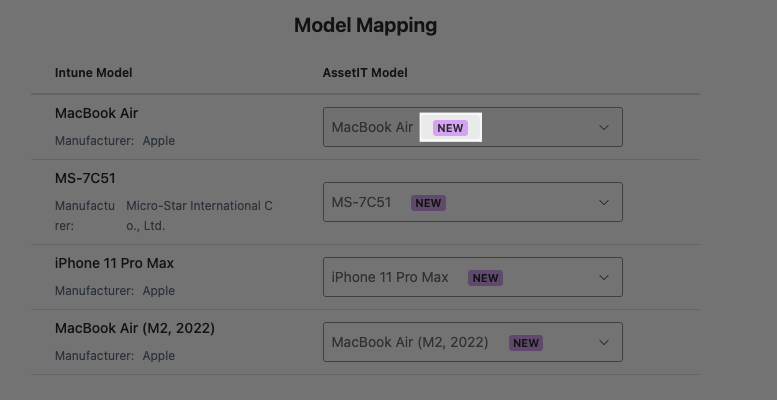Click the Intune model name MacBook Air
This screenshot has width=777, height=400.
click(x=97, y=114)
